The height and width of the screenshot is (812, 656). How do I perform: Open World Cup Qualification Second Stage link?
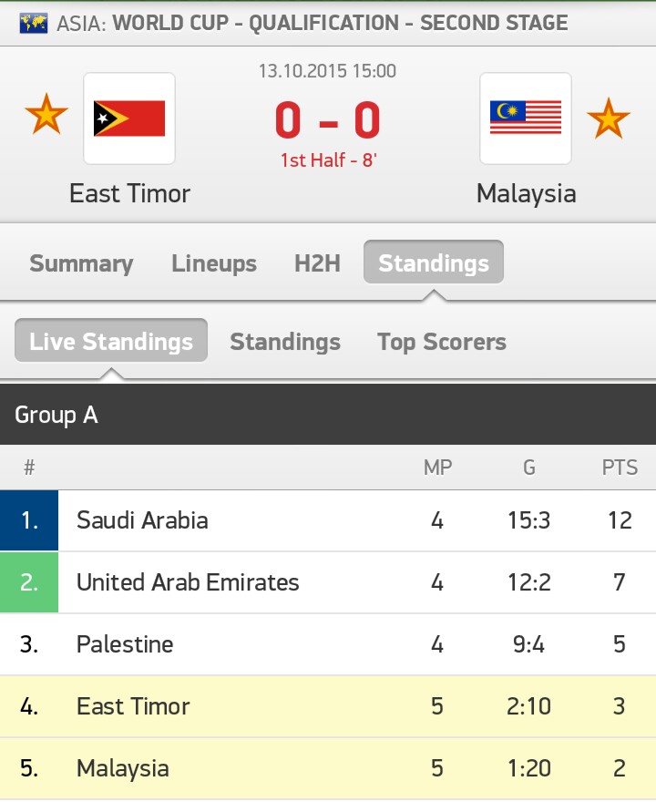[x=340, y=23]
